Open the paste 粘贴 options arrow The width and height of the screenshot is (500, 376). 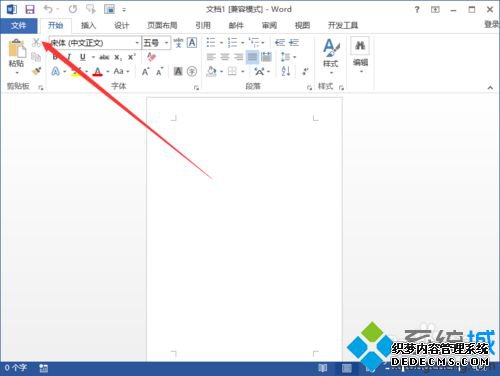tap(17, 73)
